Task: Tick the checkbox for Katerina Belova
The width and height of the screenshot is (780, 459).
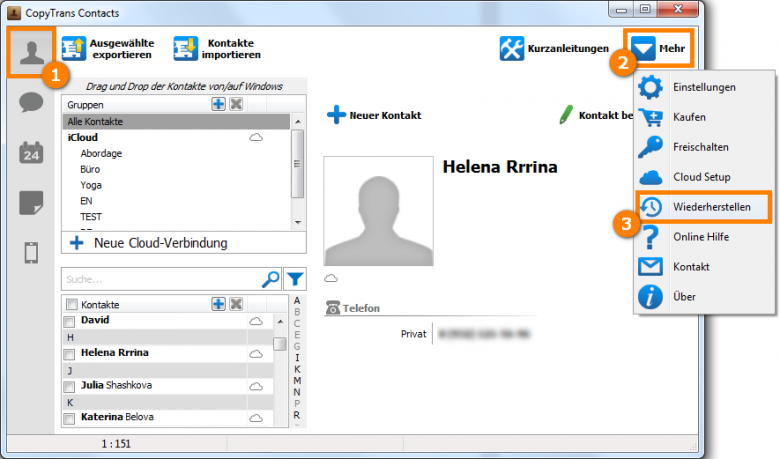Action: click(x=70, y=419)
